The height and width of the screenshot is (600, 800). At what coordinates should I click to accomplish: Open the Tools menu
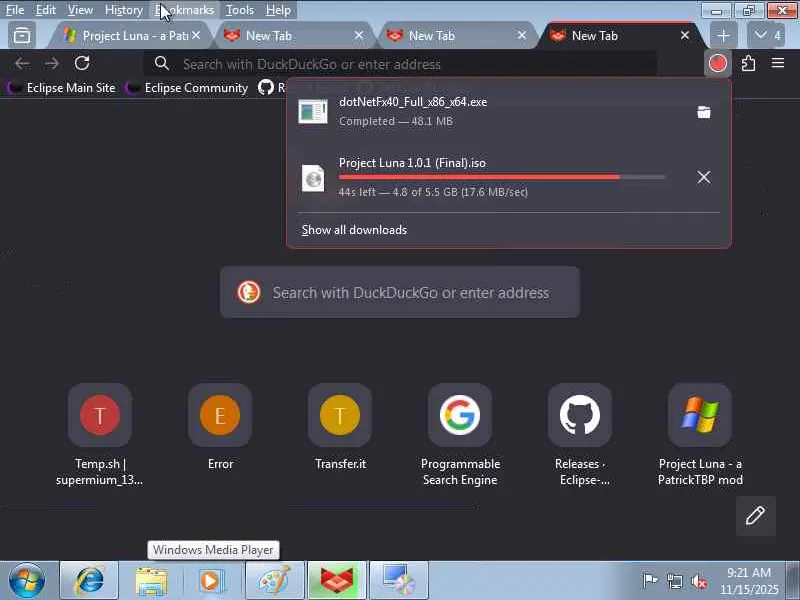pos(240,10)
